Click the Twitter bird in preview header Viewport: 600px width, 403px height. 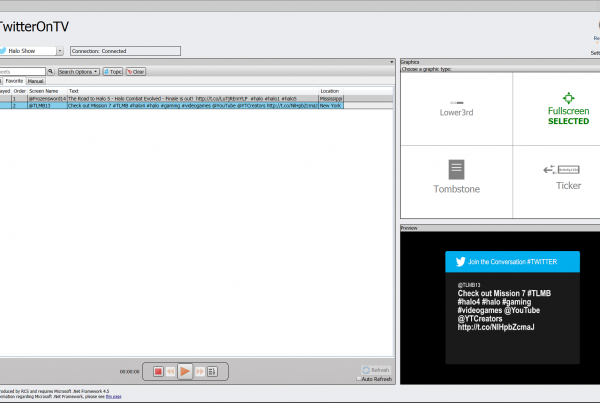pyautogui.click(x=460, y=262)
